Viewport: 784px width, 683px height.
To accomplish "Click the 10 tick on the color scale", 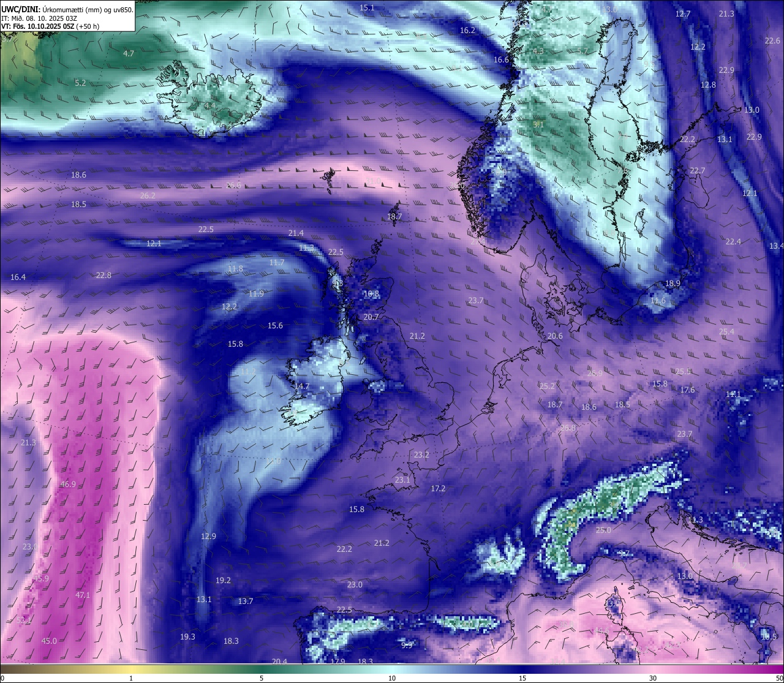I will click(392, 678).
